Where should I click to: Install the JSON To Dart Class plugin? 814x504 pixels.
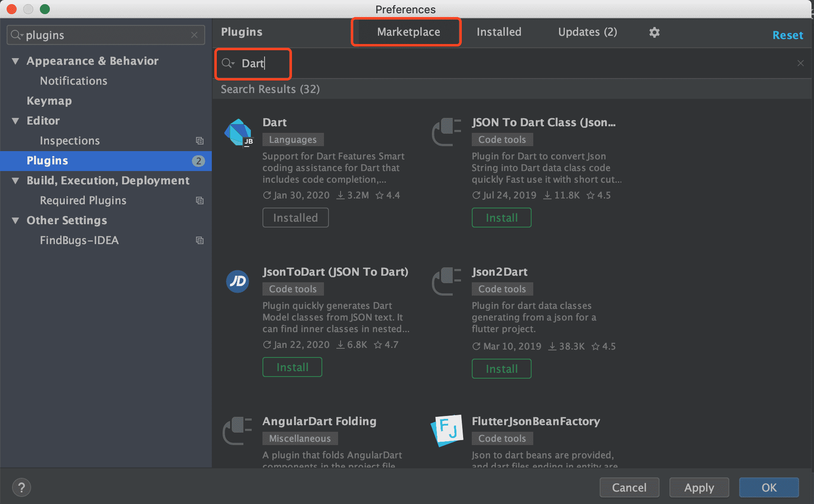click(501, 218)
